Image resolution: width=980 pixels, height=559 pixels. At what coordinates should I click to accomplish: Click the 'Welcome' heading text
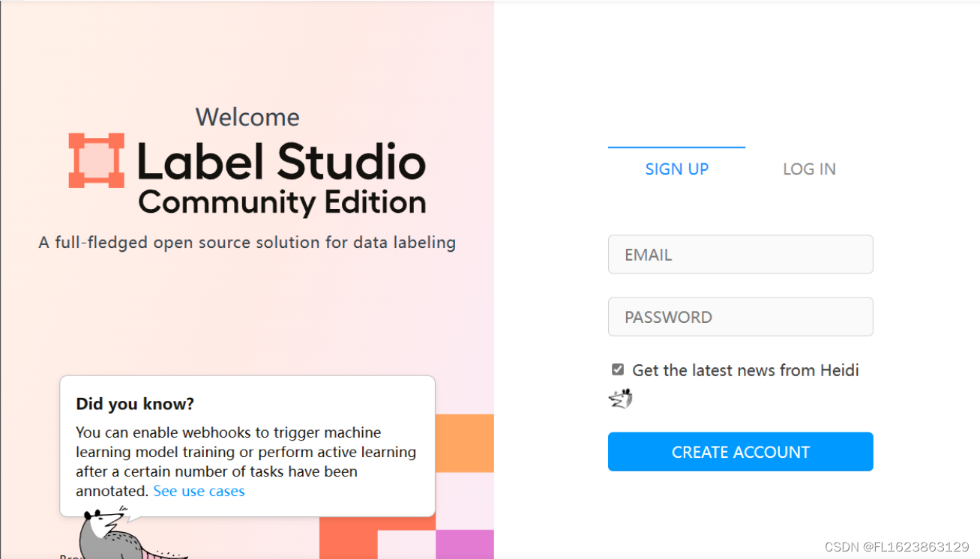pyautogui.click(x=247, y=117)
